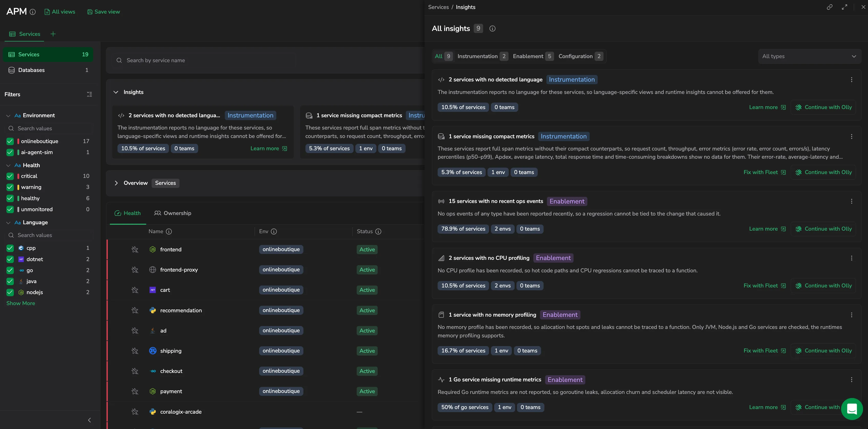Click Environment Search values field
This screenshot has height=429, width=868.
pyautogui.click(x=49, y=128)
